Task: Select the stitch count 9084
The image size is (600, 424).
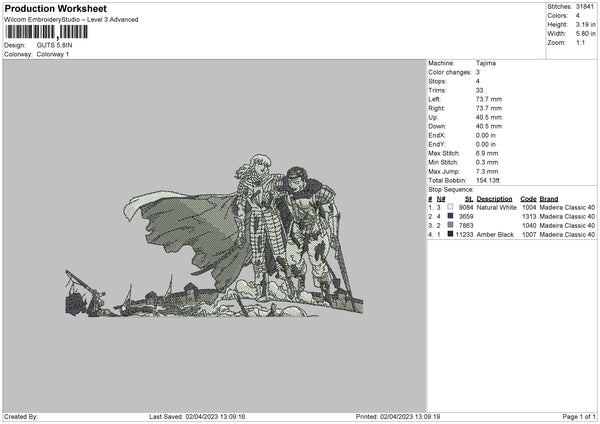Action: tap(466, 207)
